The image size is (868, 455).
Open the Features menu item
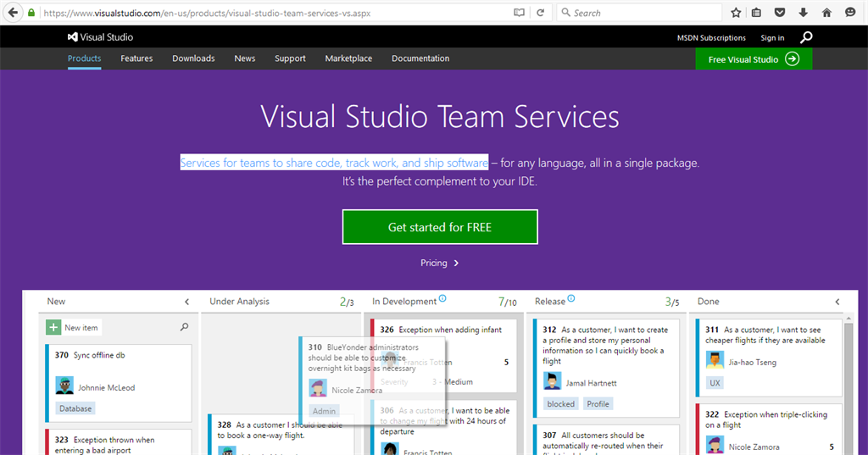pyautogui.click(x=136, y=58)
